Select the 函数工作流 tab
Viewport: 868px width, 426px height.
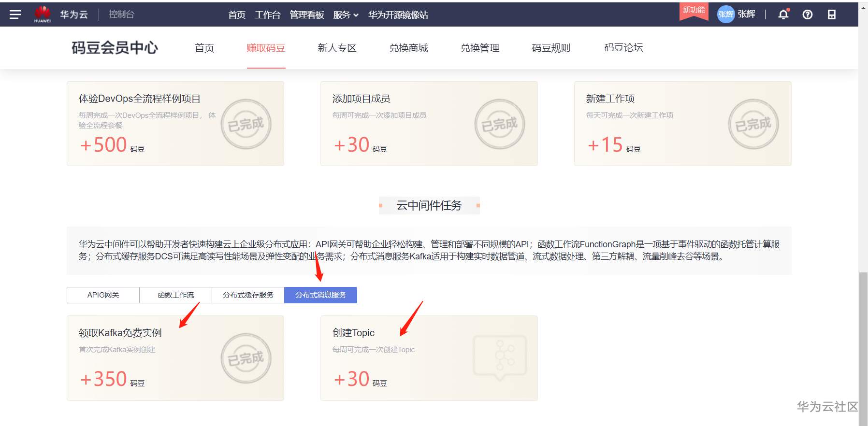pos(175,295)
